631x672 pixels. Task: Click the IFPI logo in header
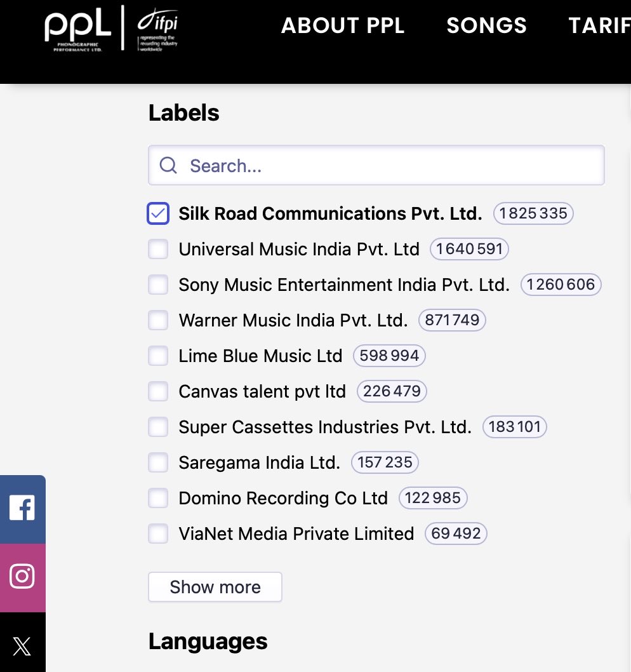click(157, 30)
